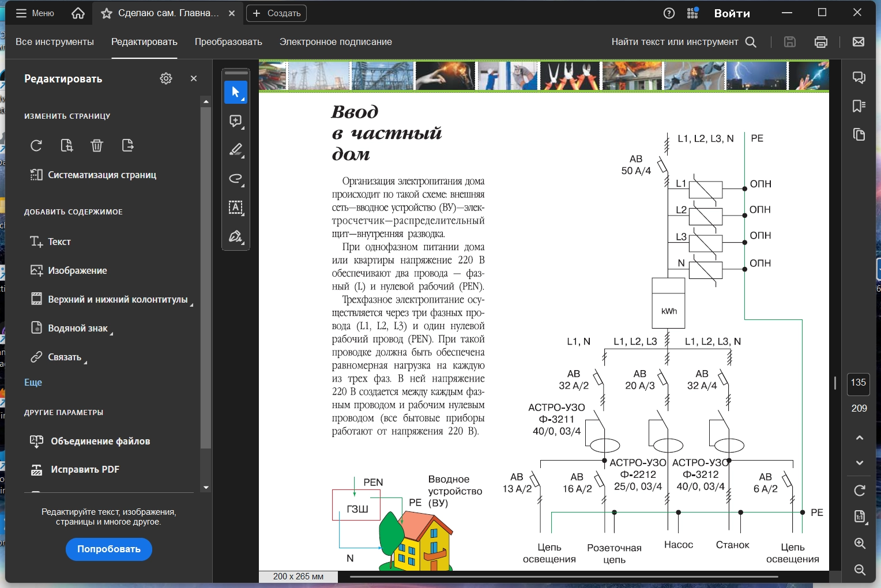Close the Edit side panel
Image resolution: width=881 pixels, height=588 pixels.
point(194,78)
